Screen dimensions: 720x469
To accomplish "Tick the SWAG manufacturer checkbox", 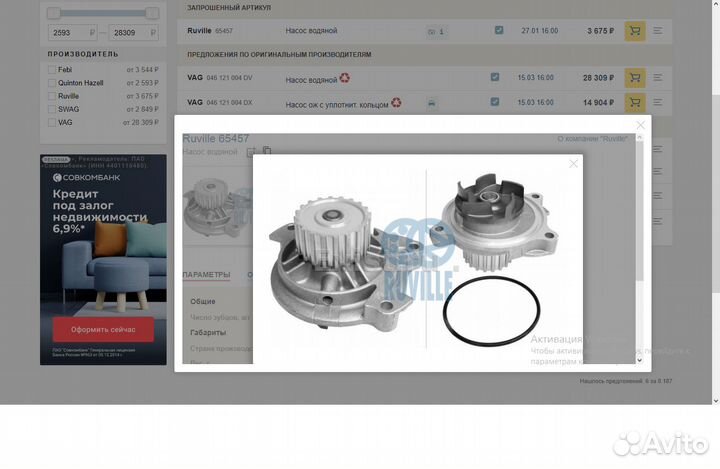I will [x=52, y=109].
